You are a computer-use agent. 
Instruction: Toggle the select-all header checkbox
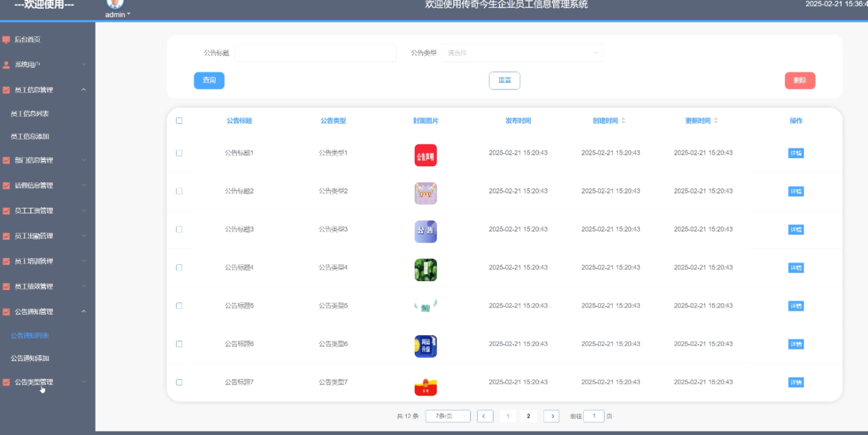coord(179,120)
